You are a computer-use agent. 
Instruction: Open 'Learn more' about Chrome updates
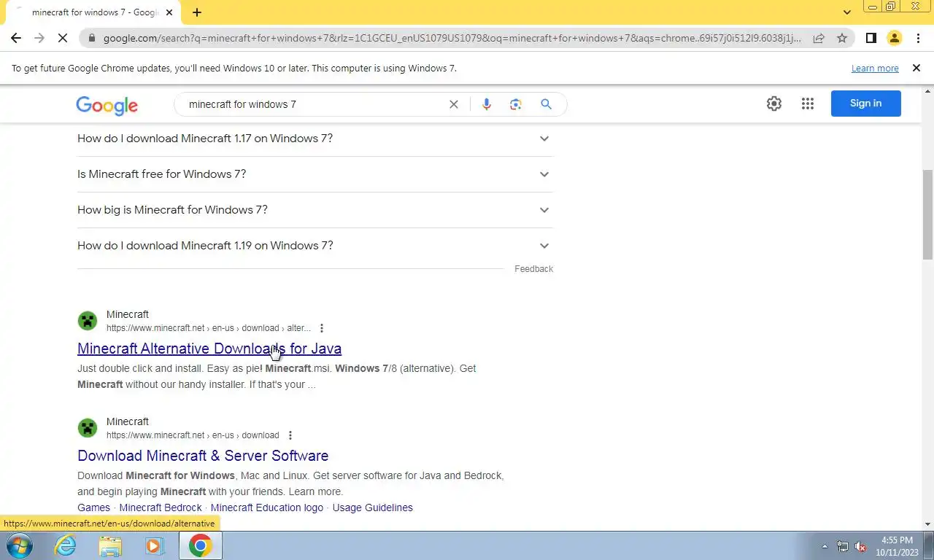875,69
